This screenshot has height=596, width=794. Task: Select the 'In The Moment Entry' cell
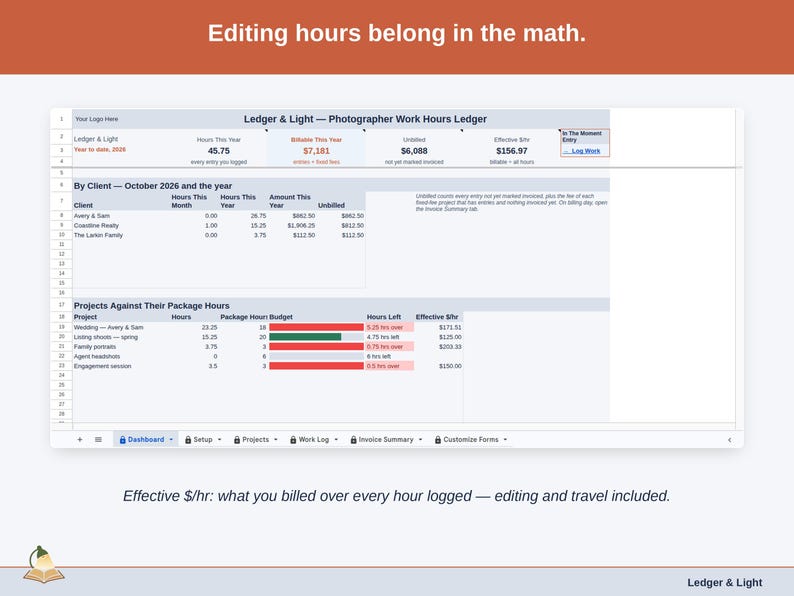click(585, 137)
